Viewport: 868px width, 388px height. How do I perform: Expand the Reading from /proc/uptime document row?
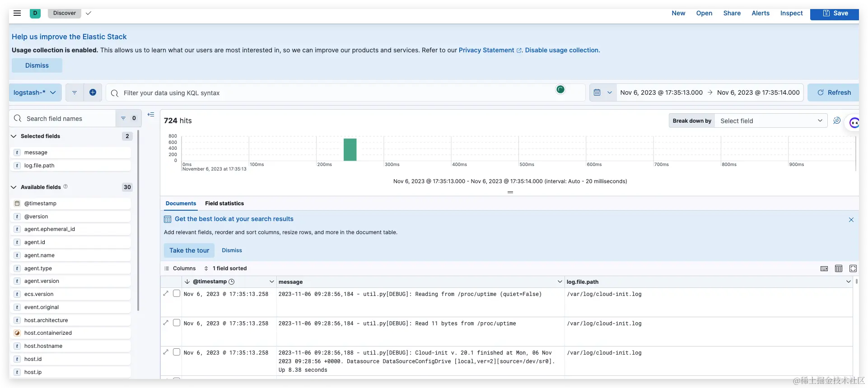[166, 294]
